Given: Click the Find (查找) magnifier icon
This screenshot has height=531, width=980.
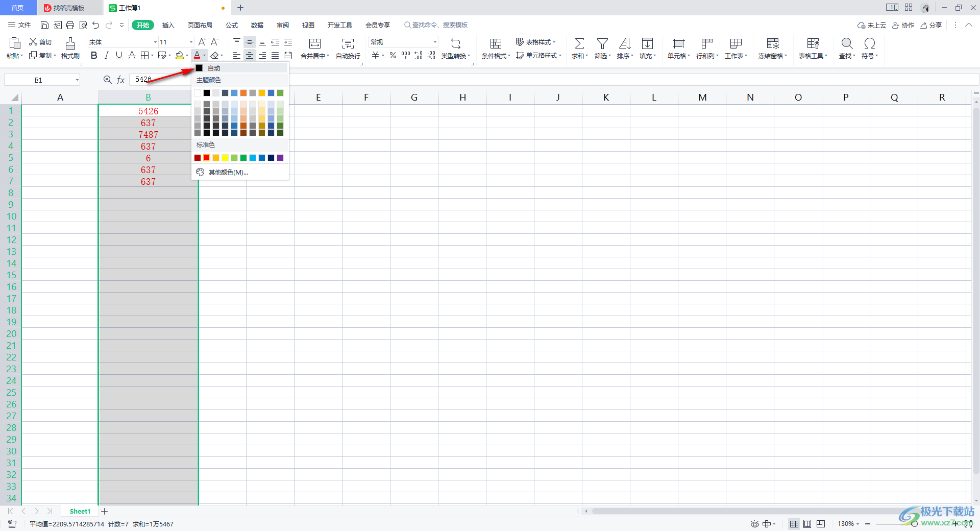Looking at the screenshot, I should coord(847,43).
